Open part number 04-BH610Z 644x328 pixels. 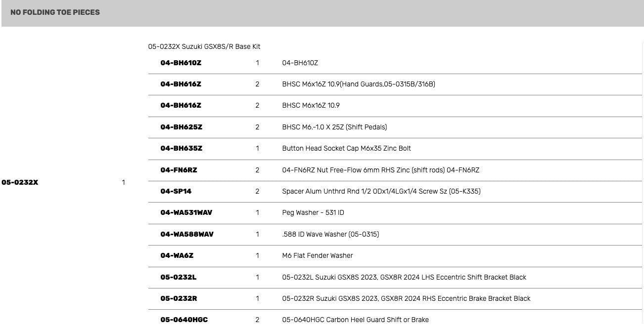point(181,63)
